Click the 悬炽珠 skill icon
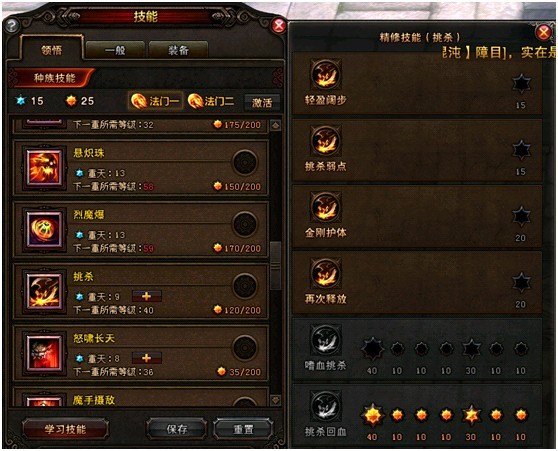Image resolution: width=558 pixels, height=451 pixels. point(44,167)
